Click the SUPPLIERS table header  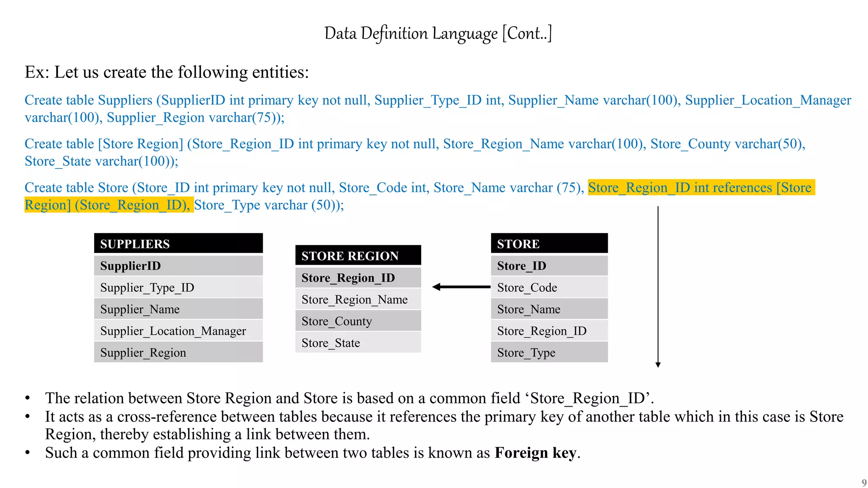178,244
